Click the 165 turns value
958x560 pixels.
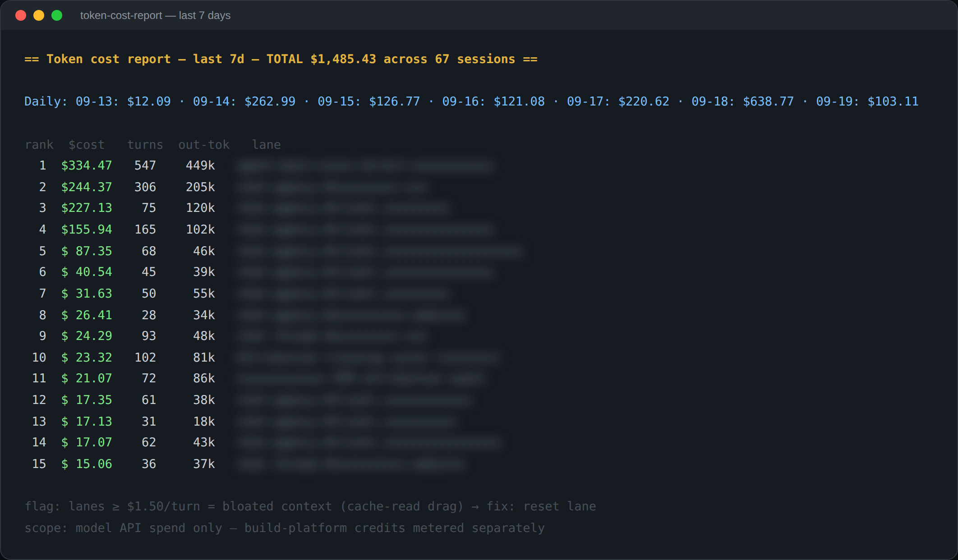(145, 230)
